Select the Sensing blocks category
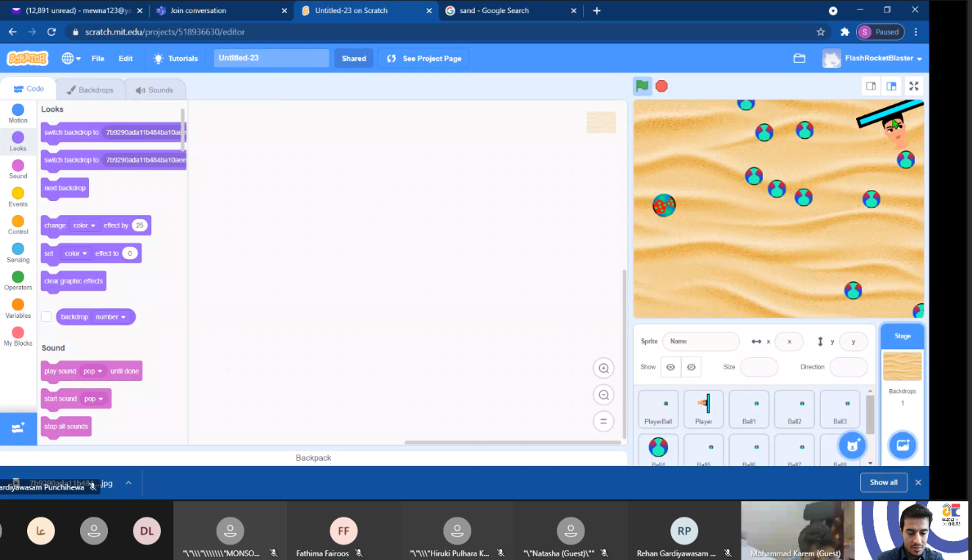This screenshot has width=972, height=560. (x=18, y=253)
